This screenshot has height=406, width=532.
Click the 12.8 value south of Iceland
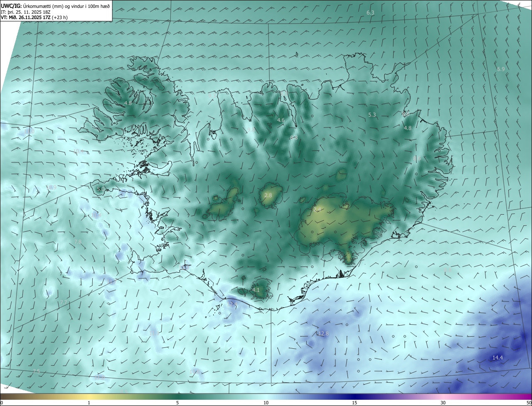pos(323,333)
